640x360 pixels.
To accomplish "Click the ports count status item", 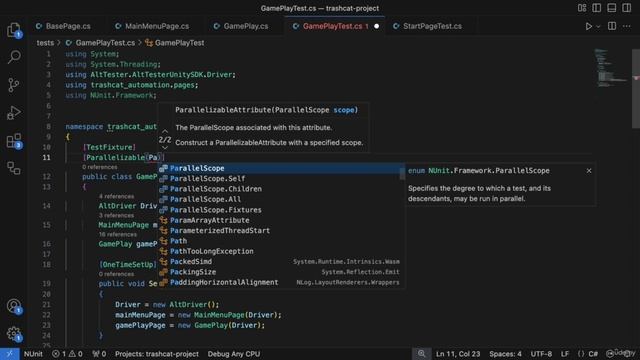I will tap(99, 354).
